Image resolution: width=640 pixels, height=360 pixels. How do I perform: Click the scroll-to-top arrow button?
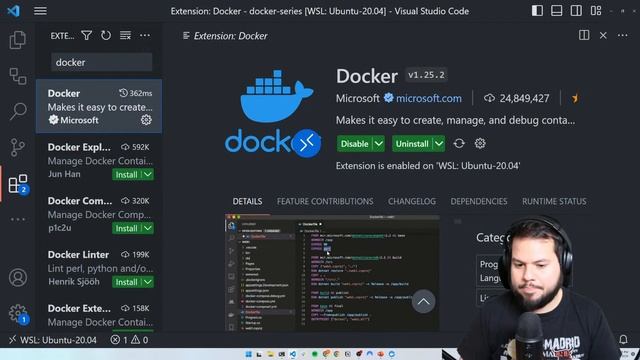[x=423, y=301]
